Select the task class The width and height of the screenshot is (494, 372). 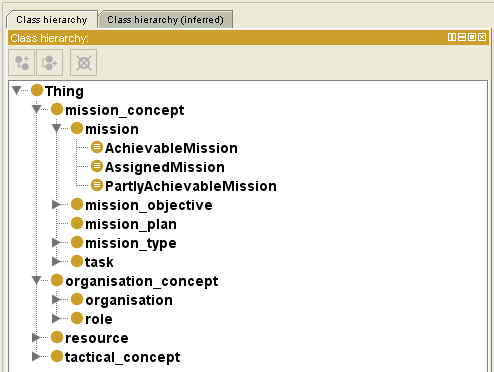coord(99,262)
